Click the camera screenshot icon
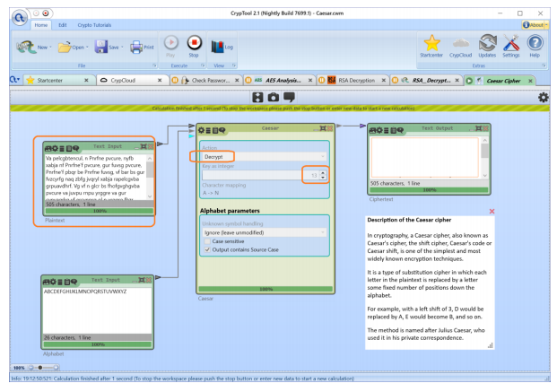557x392 pixels. click(274, 97)
